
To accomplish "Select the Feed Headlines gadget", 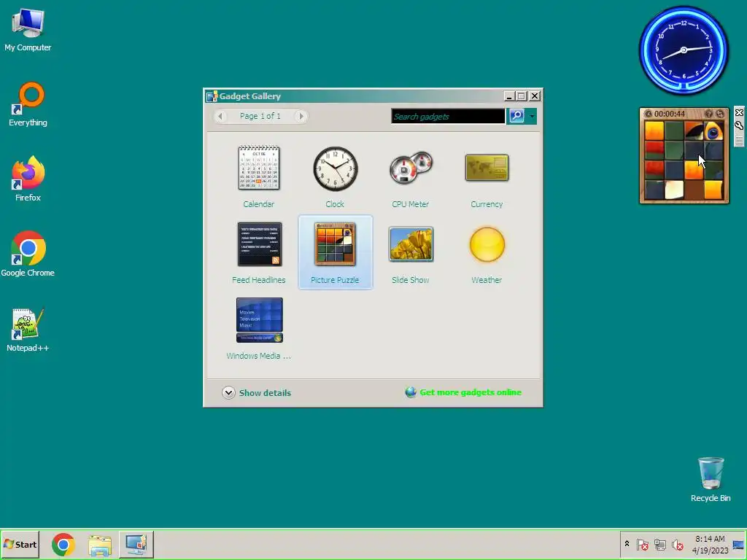I will pyautogui.click(x=259, y=253).
